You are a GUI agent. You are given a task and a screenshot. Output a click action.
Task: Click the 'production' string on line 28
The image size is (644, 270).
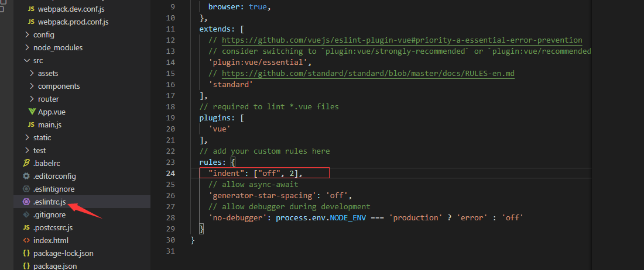[416, 217]
